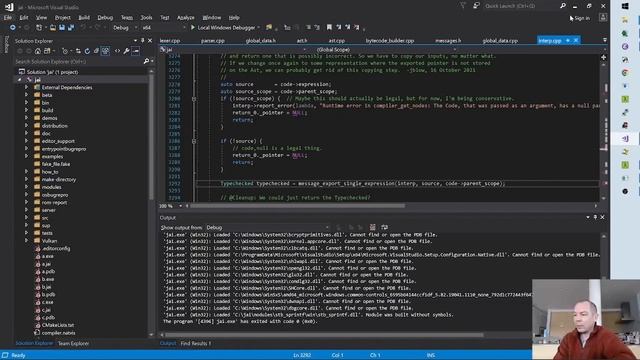
Task: Open the vertical Toolbox side tab
Action: [x=6, y=44]
